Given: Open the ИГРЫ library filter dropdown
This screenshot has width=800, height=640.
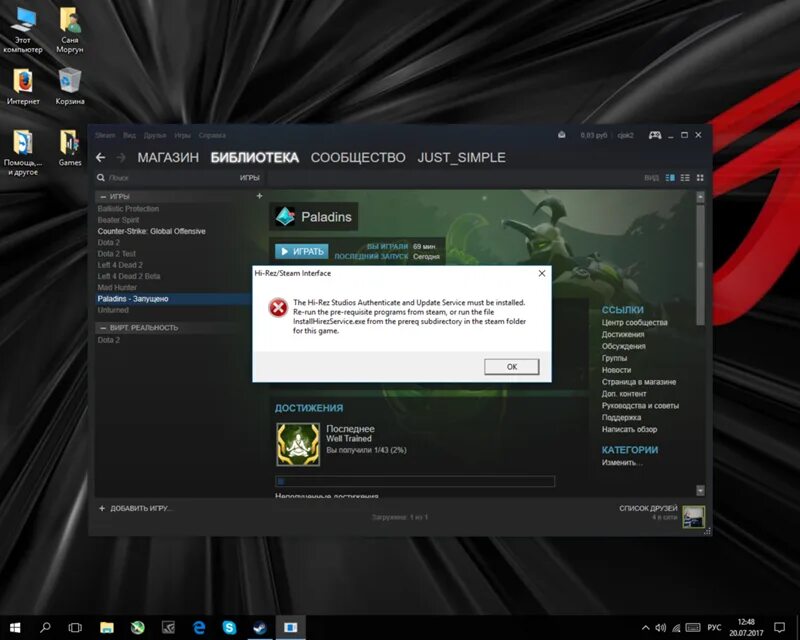Looking at the screenshot, I should [x=249, y=178].
